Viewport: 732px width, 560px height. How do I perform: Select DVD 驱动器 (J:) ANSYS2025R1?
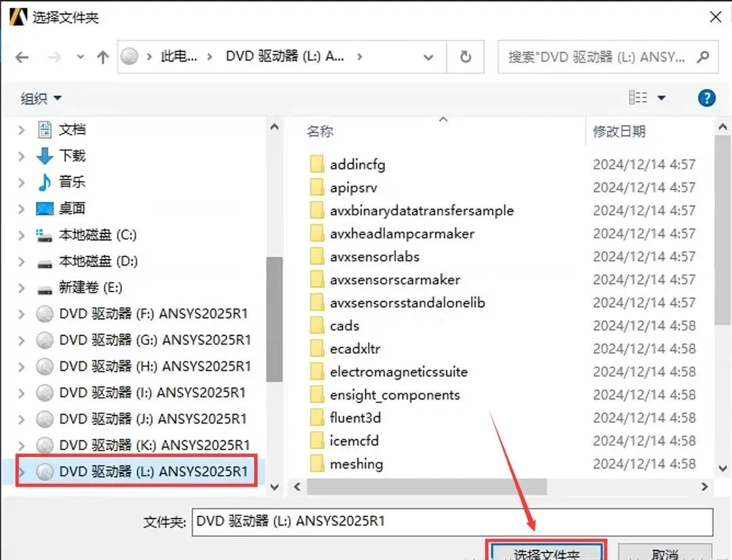click(x=152, y=419)
